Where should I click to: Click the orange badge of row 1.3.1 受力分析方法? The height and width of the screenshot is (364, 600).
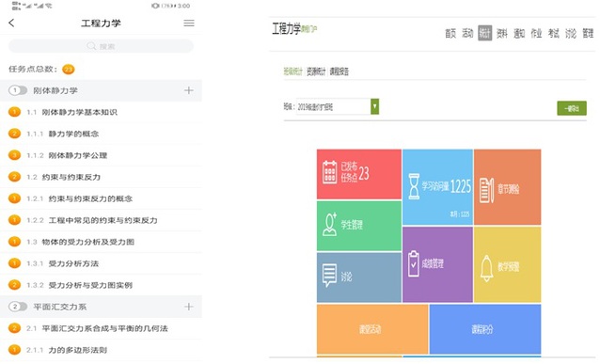[14, 263]
